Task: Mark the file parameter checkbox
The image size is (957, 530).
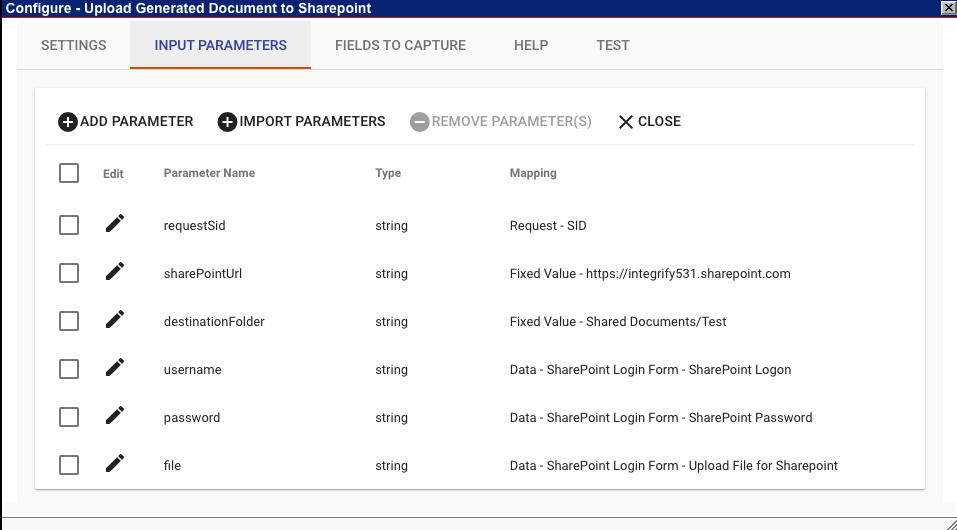Action: click(69, 465)
